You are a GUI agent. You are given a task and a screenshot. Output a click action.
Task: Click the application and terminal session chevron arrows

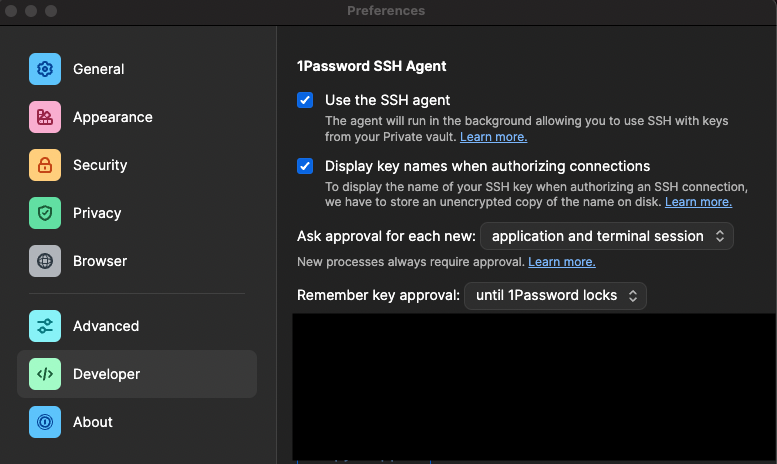pyautogui.click(x=720, y=236)
